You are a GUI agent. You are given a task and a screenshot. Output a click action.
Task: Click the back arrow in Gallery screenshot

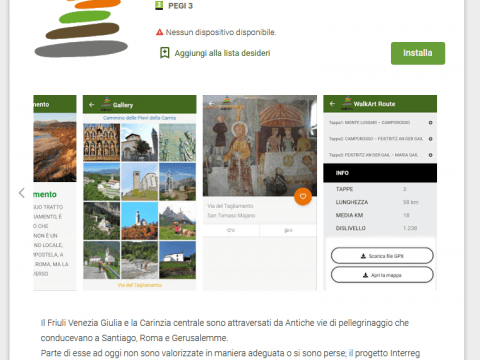[92, 105]
